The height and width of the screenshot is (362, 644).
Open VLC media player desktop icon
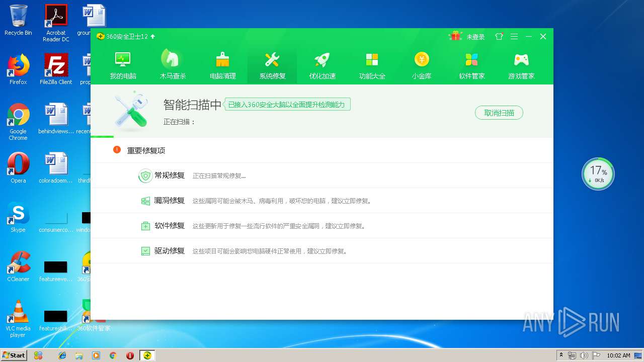click(x=18, y=319)
